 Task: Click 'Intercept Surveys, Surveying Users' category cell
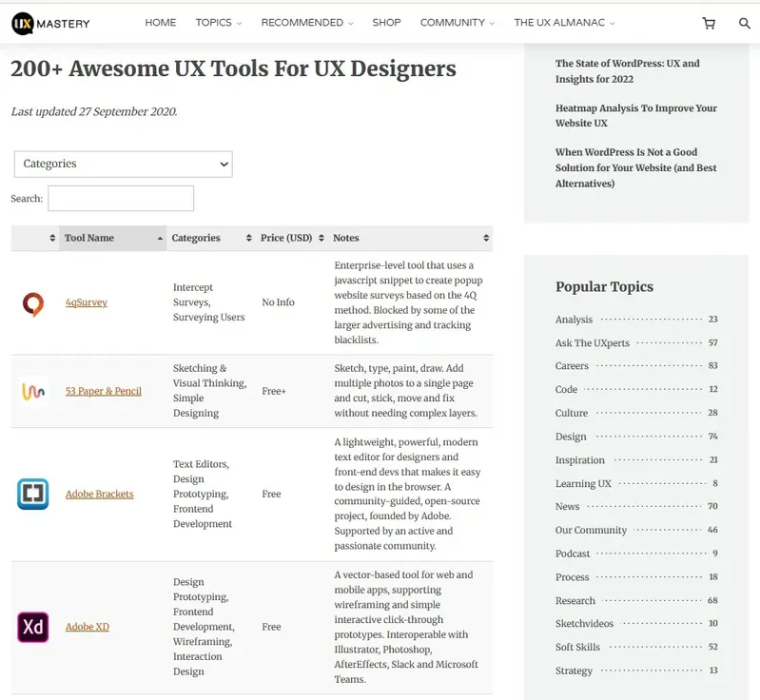coord(209,302)
